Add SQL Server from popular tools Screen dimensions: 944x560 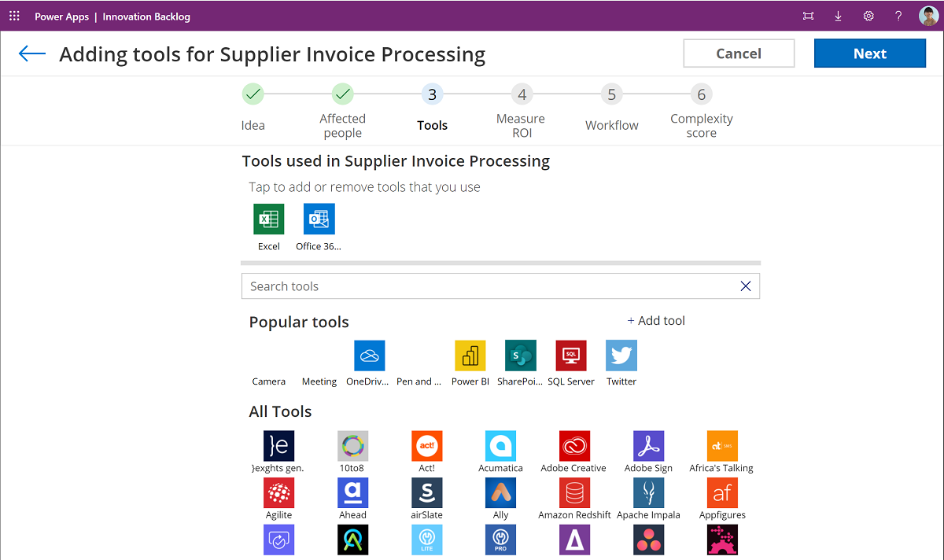(x=571, y=356)
